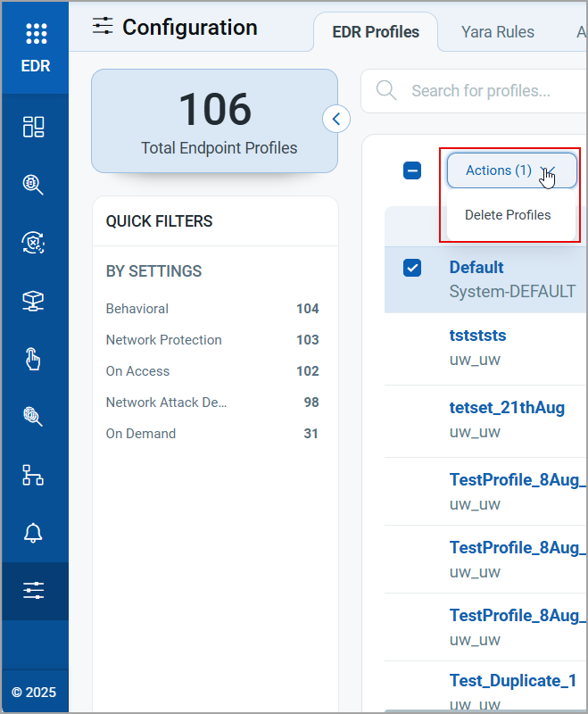
Task: Filter by On Demand setting
Action: pyautogui.click(x=141, y=434)
